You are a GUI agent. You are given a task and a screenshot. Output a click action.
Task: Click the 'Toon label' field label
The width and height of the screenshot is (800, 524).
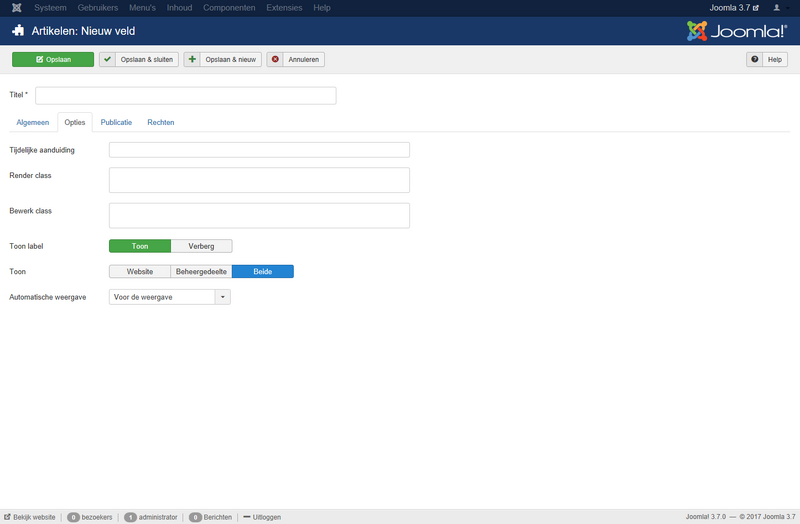tap(26, 246)
